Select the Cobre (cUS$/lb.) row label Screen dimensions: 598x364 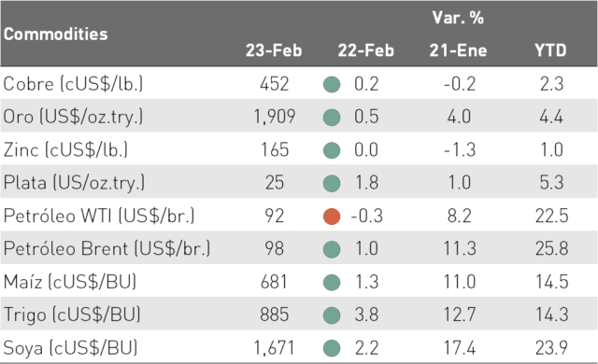73,84
